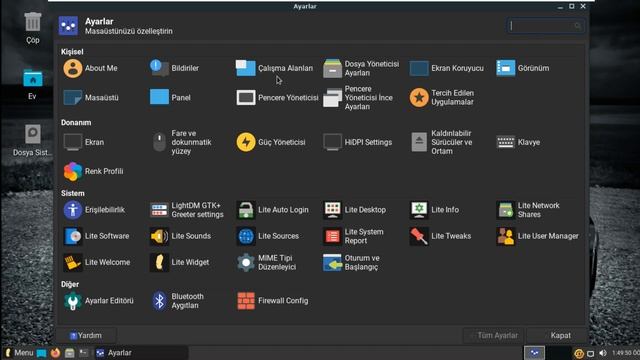The image size is (640, 360).
Task: Open Lite Network Shares
Action: tap(528, 210)
